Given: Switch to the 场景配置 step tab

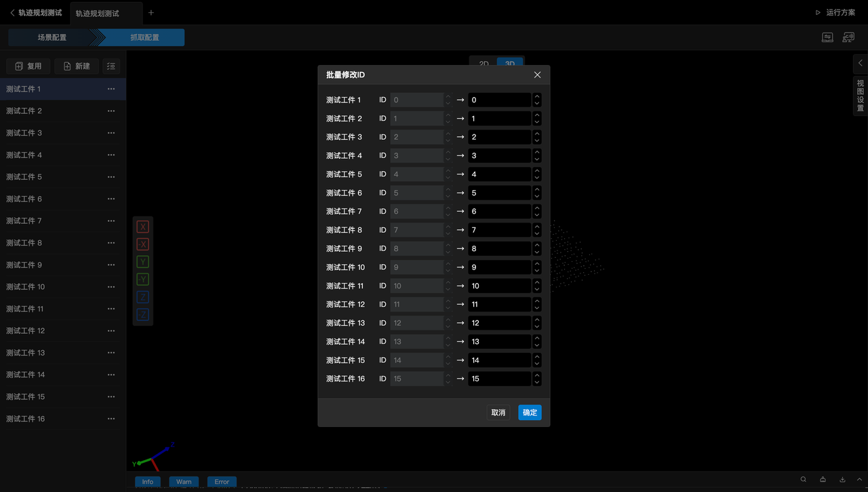Looking at the screenshot, I should (52, 37).
